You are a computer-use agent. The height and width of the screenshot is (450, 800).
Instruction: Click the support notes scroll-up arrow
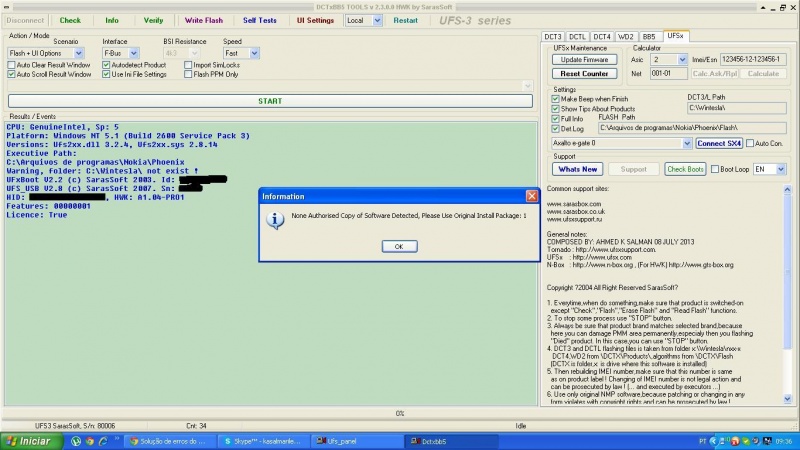coord(787,189)
